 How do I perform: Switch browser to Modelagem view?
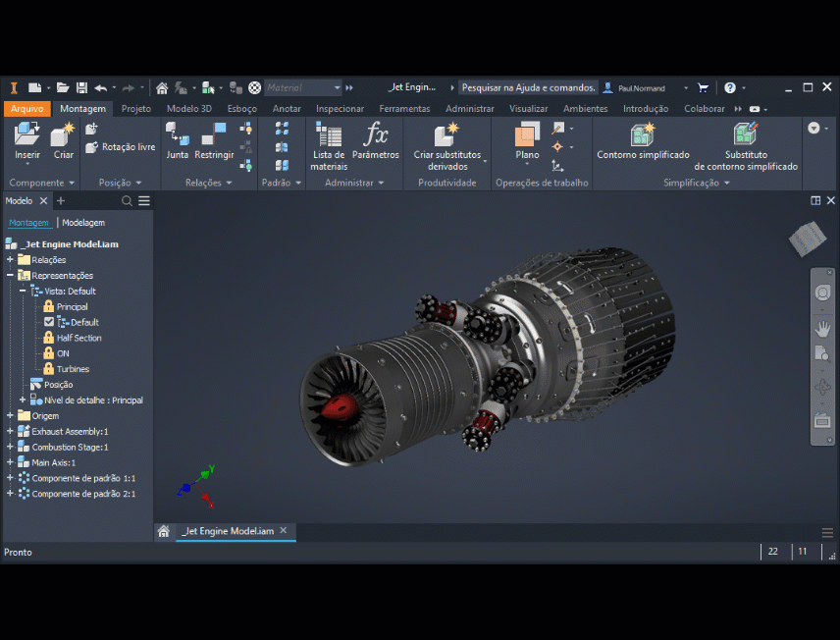83,223
